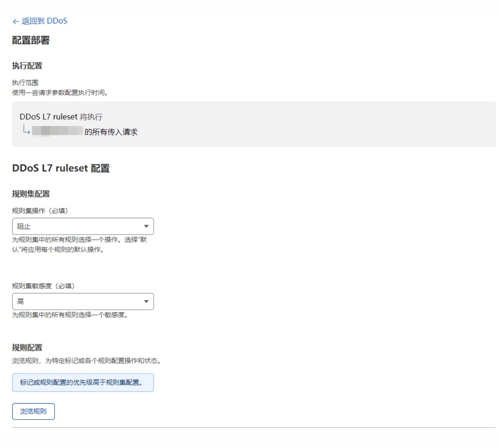Click the indent arrow icon in scope box
Image resolution: width=499 pixels, height=448 pixels.
point(26,131)
